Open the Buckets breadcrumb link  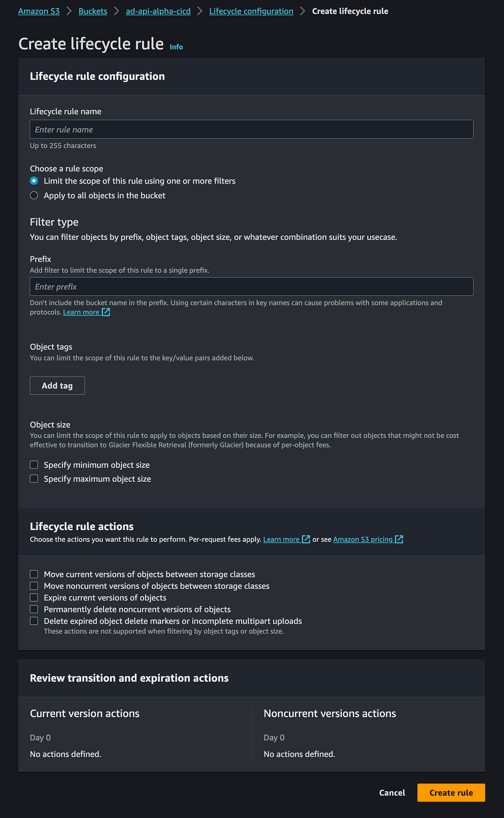point(92,11)
